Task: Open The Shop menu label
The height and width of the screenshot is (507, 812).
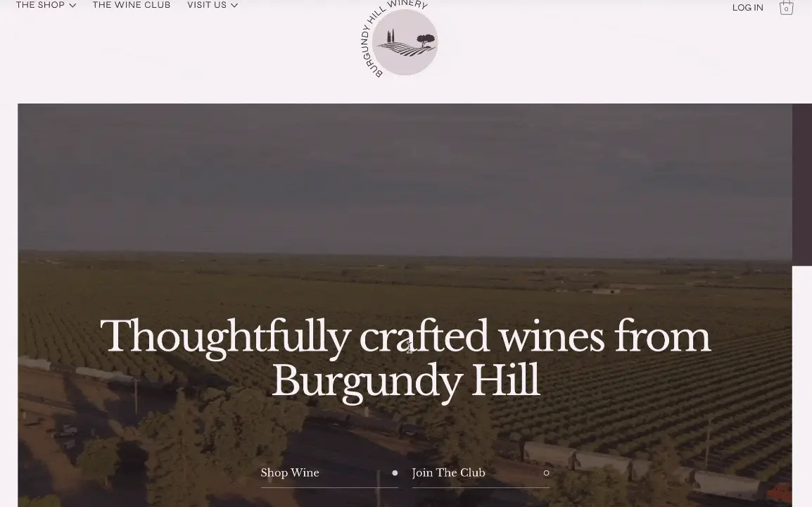Action: tap(40, 5)
